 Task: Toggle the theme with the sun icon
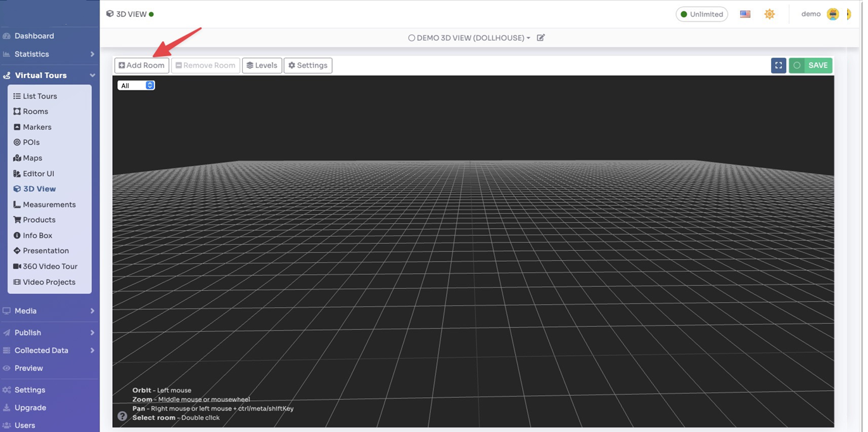[769, 13]
